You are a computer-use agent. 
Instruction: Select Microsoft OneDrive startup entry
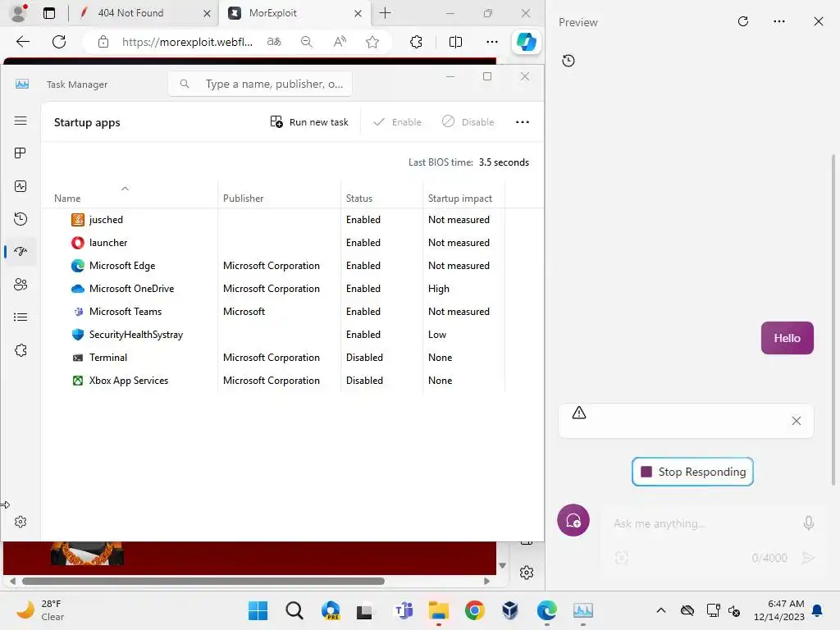[273, 289]
